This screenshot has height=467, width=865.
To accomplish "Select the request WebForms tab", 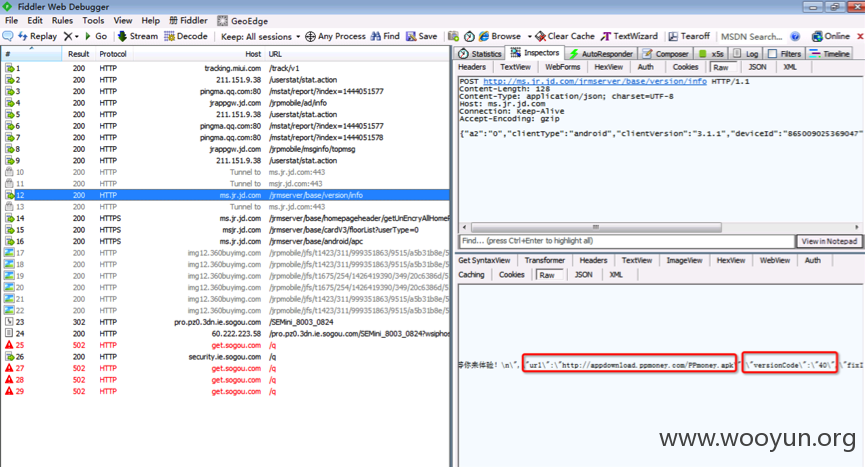I will pyautogui.click(x=563, y=67).
